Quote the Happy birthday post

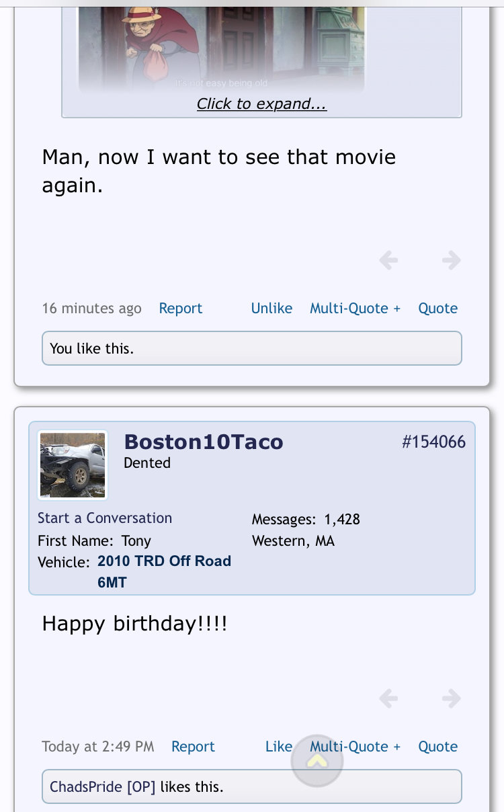(x=437, y=746)
